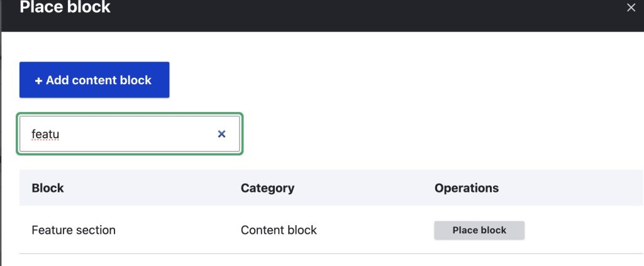Close the Place block dialog
Image resolution: width=644 pixels, height=266 pixels.
(x=631, y=8)
